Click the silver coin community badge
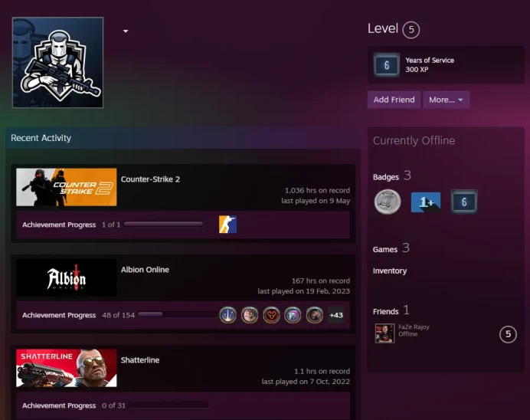This screenshot has width=530, height=420. tap(388, 202)
